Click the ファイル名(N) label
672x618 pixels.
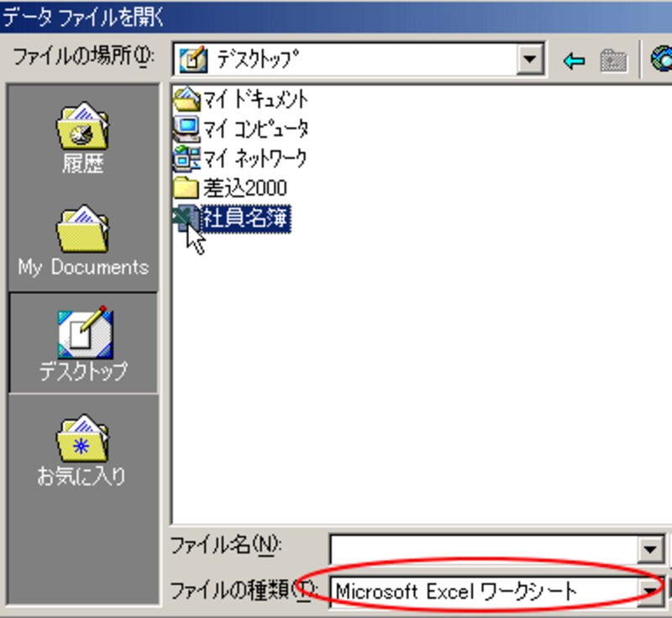(x=225, y=546)
